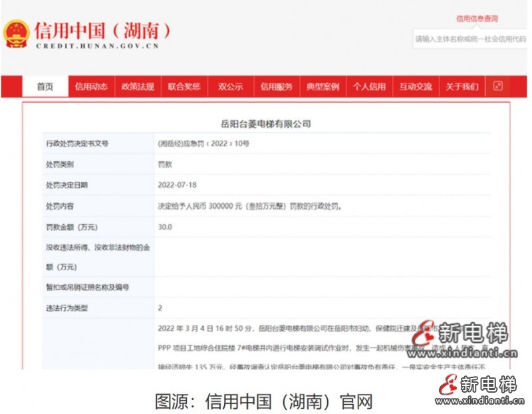Select the 互动交流 menu item
This screenshot has width=532, height=414.
point(416,87)
